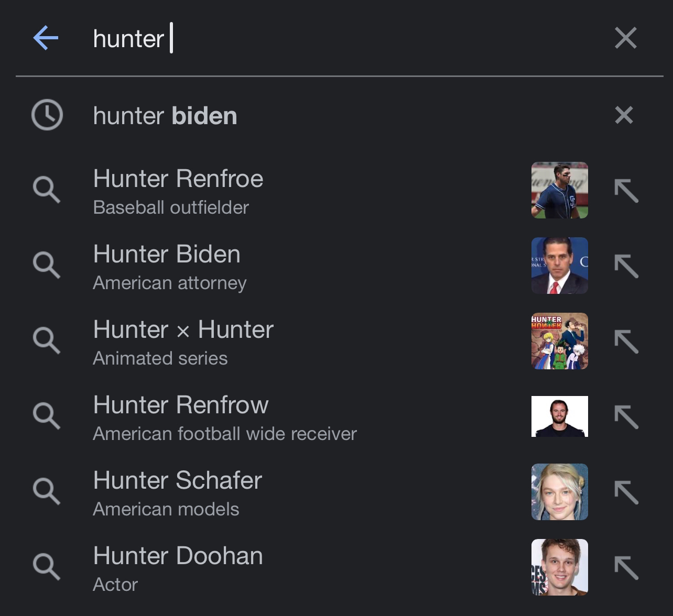This screenshot has height=616, width=673.
Task: Click the search icon beside Hunter Renfrow
Action: 47,416
